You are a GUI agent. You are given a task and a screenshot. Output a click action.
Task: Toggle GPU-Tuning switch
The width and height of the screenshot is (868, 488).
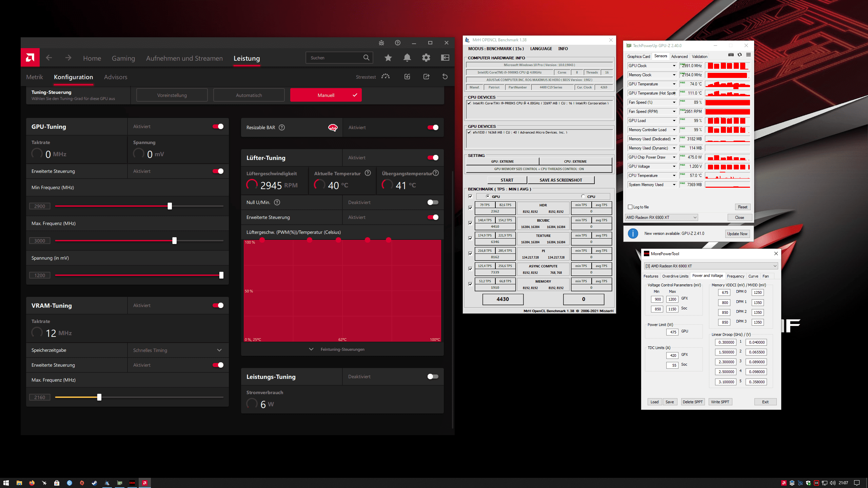[x=218, y=126]
